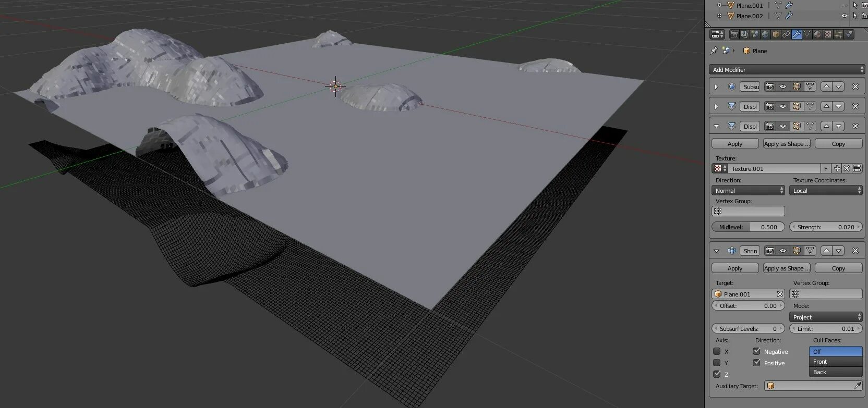Click Apply as Shape in Shrinkwrap modifier
The image size is (868, 408).
787,268
